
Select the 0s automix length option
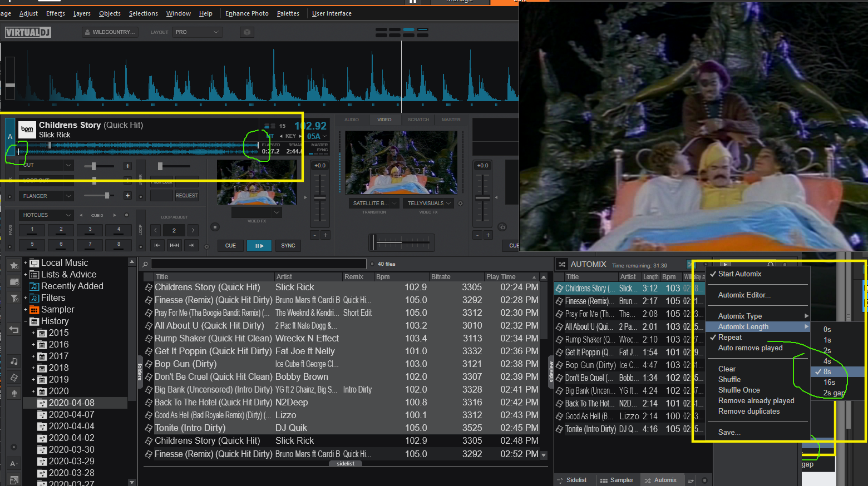point(837,329)
